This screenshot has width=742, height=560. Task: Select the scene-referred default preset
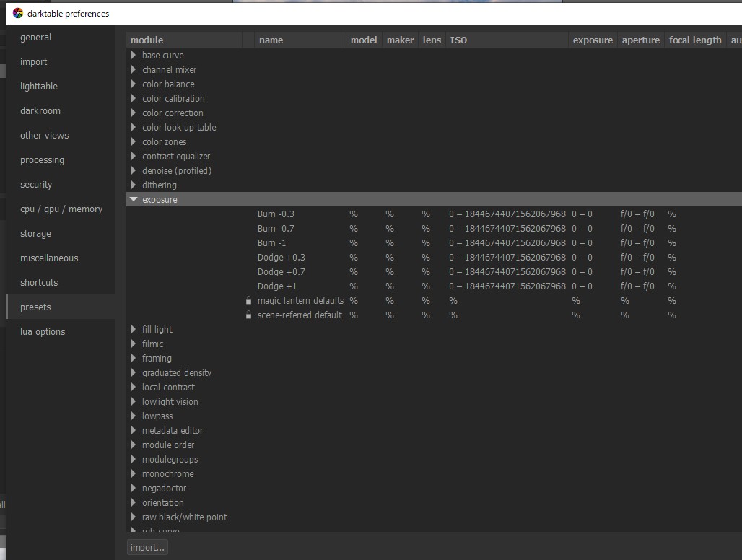(x=300, y=315)
